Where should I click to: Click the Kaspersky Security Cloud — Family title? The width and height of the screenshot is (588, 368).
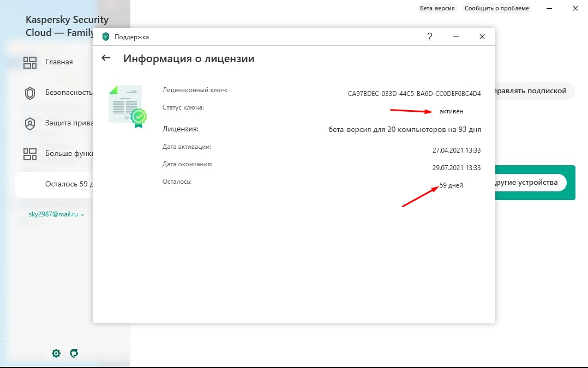coord(67,26)
